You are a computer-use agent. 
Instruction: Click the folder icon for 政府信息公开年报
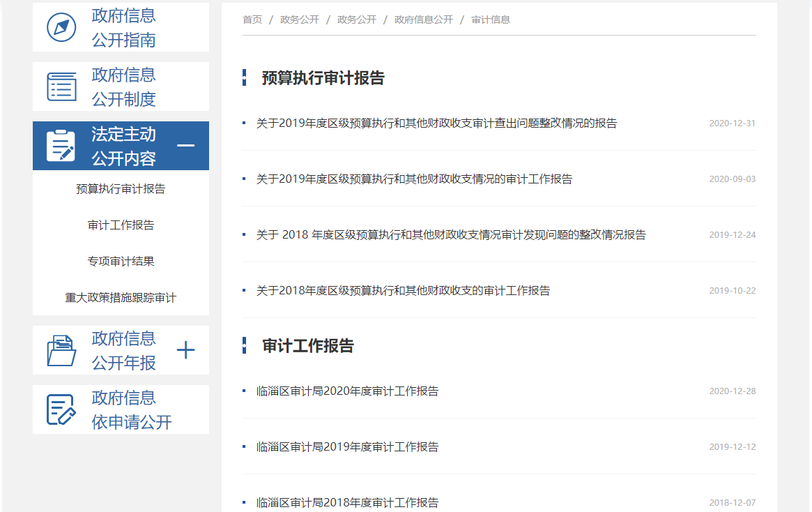tap(61, 350)
